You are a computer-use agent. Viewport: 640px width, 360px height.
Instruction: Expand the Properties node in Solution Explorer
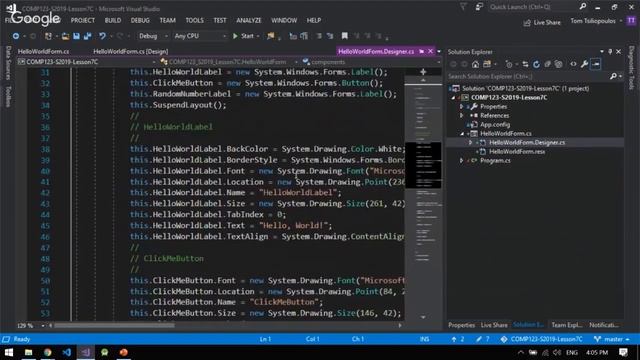click(x=462, y=107)
